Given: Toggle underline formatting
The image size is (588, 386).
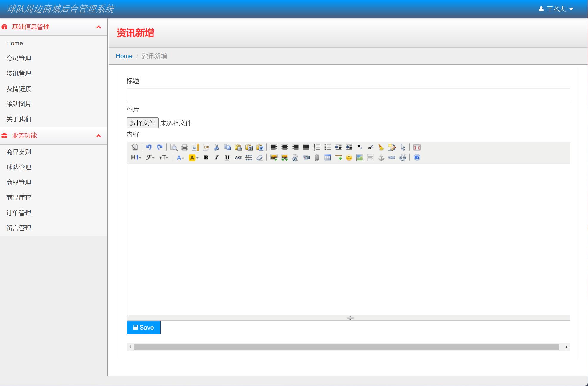Looking at the screenshot, I should 227,158.
